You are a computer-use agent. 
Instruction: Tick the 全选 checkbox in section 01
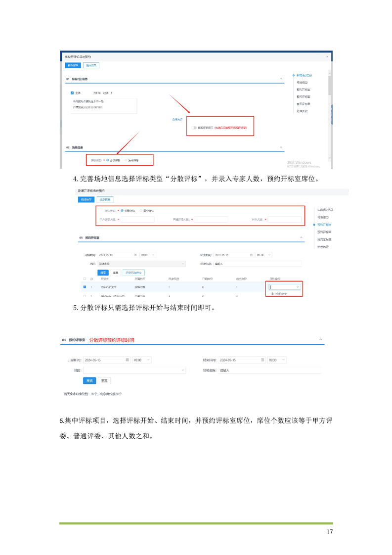pyautogui.click(x=72, y=93)
